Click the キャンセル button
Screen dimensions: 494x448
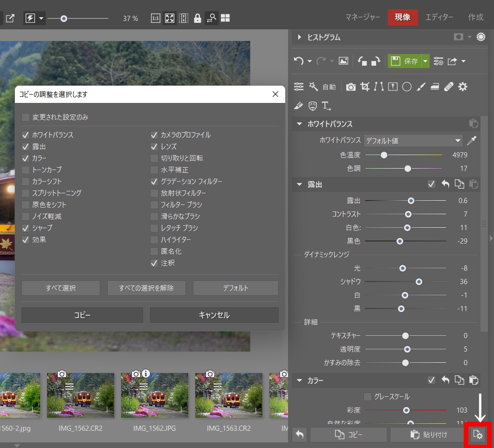coord(214,315)
